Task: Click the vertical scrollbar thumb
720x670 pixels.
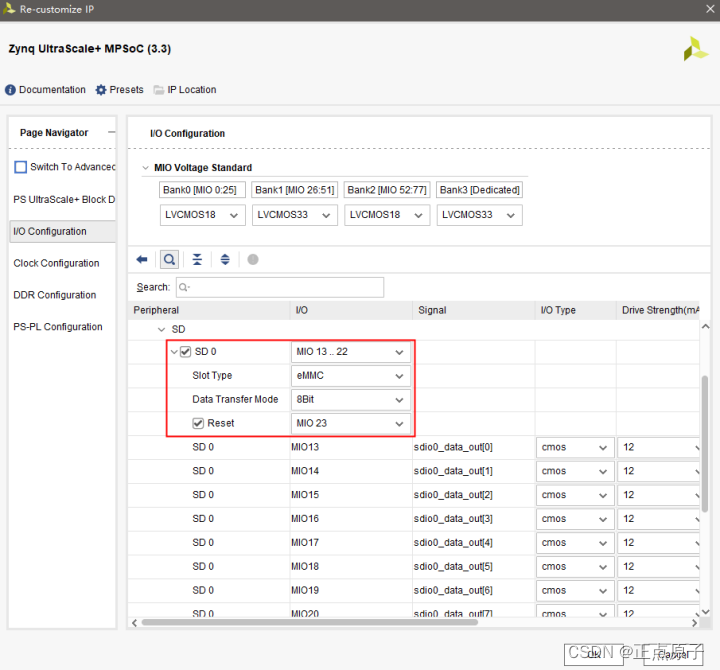Action: [x=705, y=444]
